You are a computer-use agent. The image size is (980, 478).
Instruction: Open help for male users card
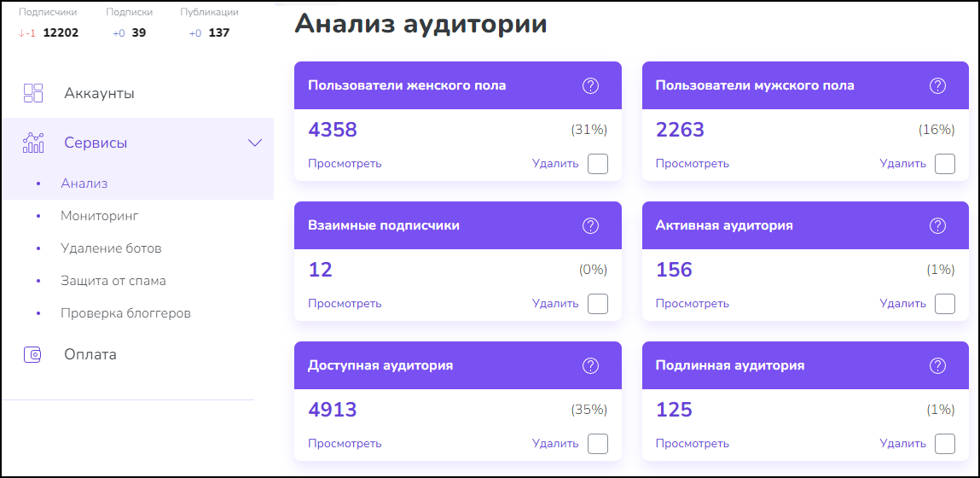[937, 85]
